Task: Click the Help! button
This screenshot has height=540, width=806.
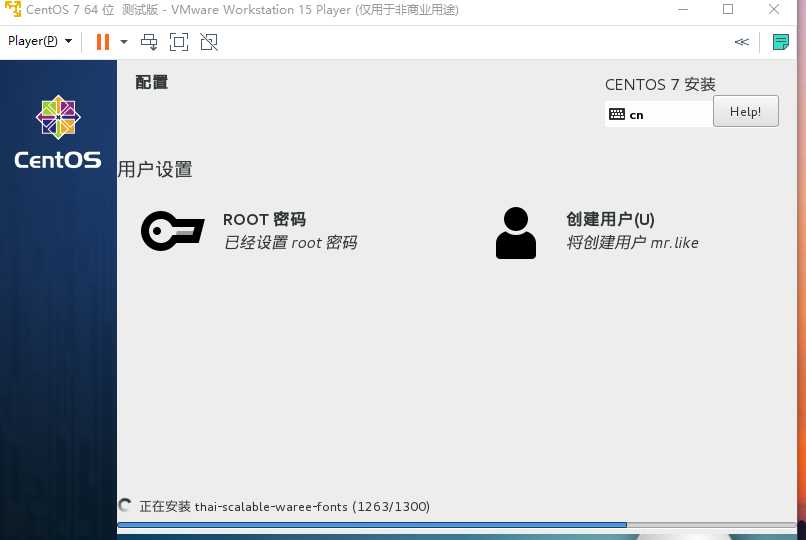Action: pos(745,111)
